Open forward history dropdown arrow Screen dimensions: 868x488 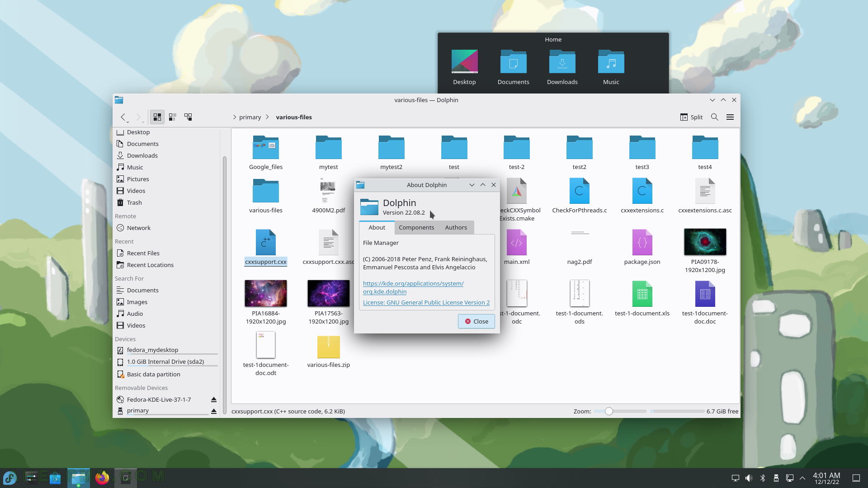pyautogui.click(x=143, y=122)
